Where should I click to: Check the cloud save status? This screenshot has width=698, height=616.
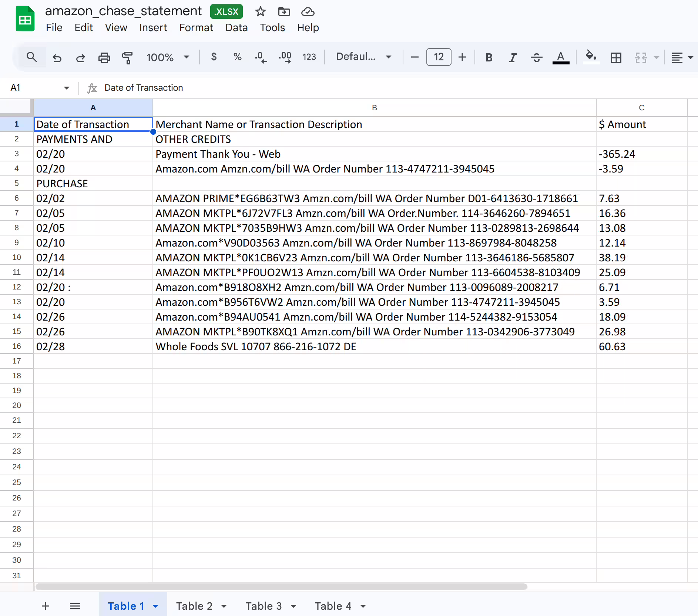tap(308, 11)
